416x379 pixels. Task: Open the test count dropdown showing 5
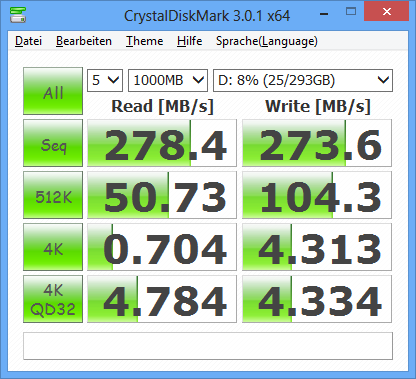(105, 80)
